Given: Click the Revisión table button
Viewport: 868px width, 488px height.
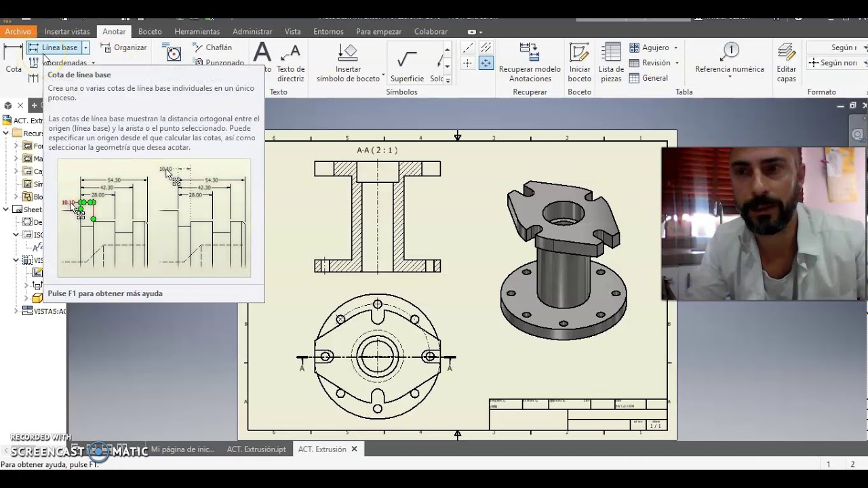Looking at the screenshot, I should [650, 62].
